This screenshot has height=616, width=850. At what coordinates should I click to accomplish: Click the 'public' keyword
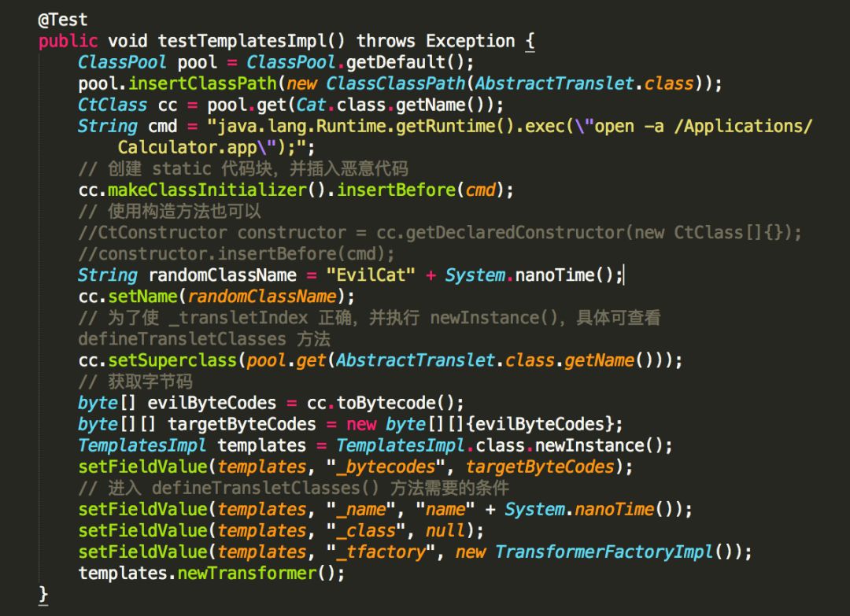tap(68, 41)
